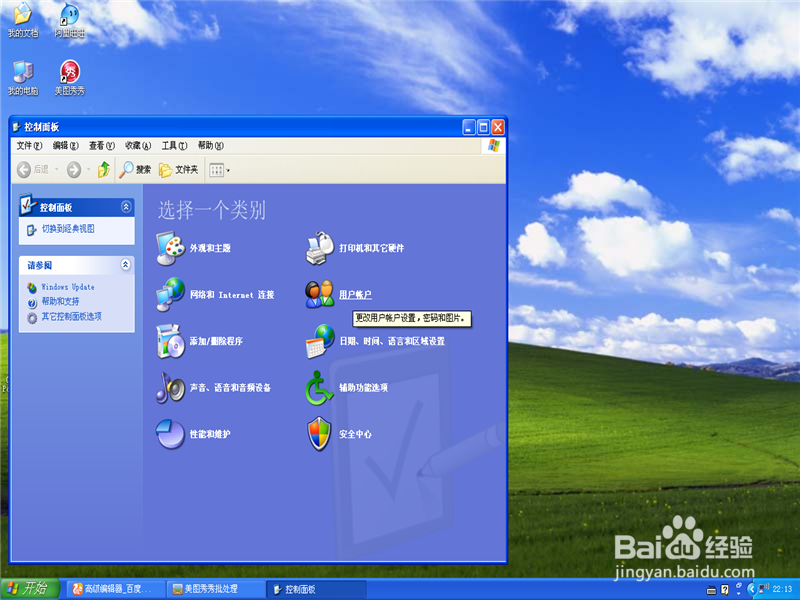
Task: Click the 添加/删除程序 text link
Action: click(x=216, y=341)
